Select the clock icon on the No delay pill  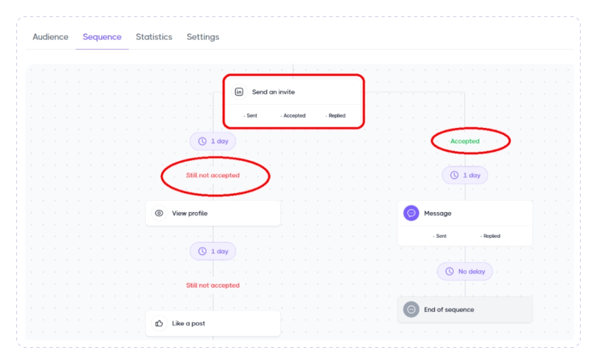click(450, 271)
